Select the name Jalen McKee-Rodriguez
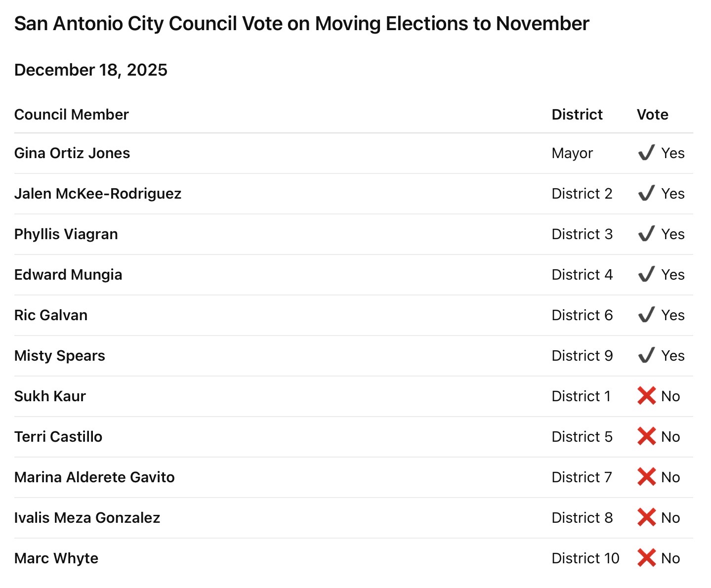 [98, 194]
